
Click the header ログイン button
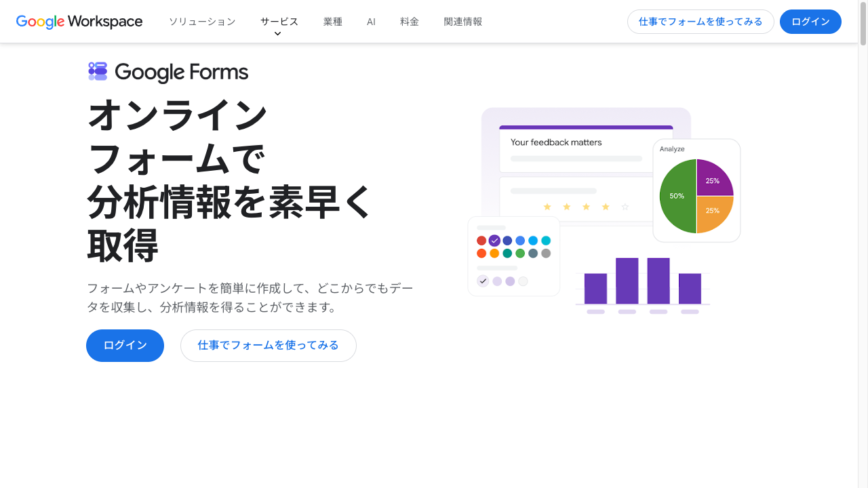pos(810,22)
